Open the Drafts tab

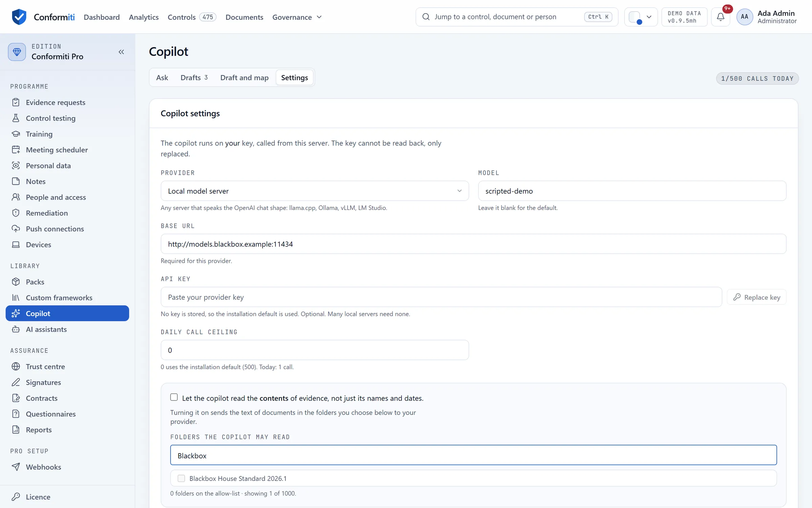tap(194, 78)
